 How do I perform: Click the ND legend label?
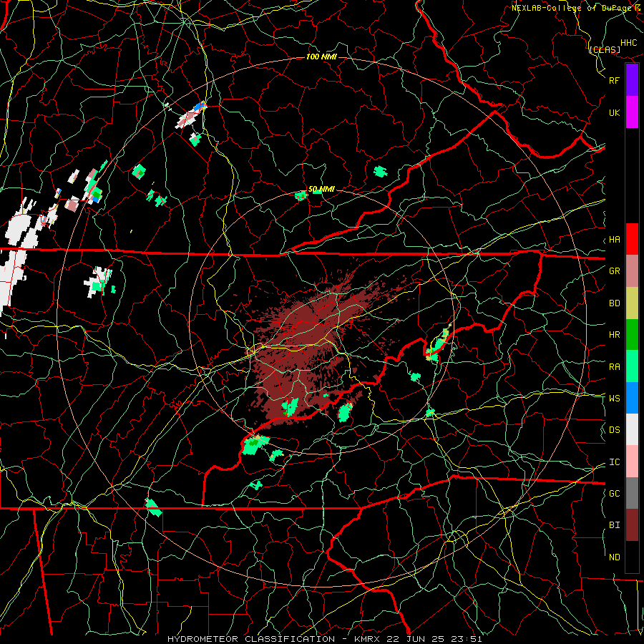point(614,557)
